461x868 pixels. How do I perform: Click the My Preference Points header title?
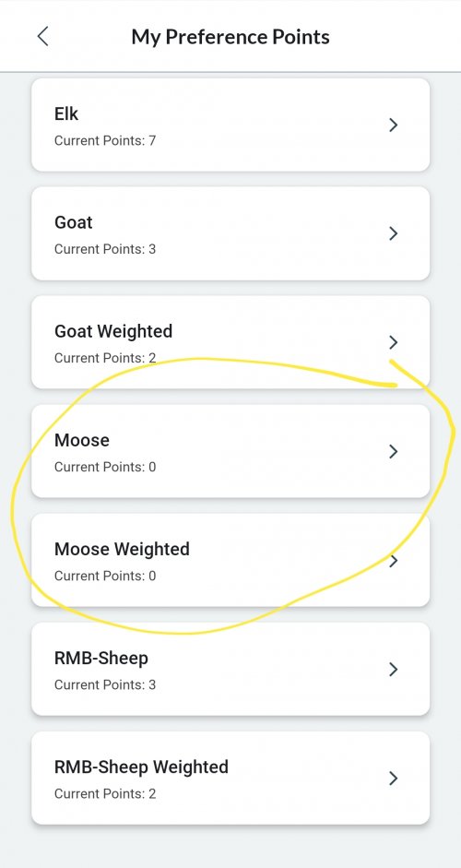(230, 37)
